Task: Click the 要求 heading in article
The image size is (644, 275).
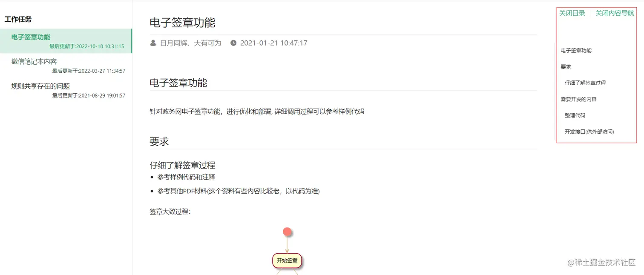Action: coord(159,141)
